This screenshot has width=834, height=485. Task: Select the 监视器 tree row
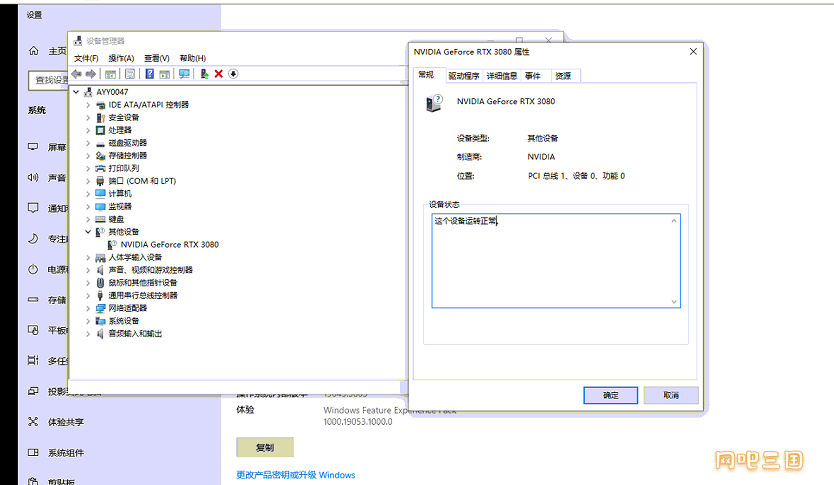(120, 206)
